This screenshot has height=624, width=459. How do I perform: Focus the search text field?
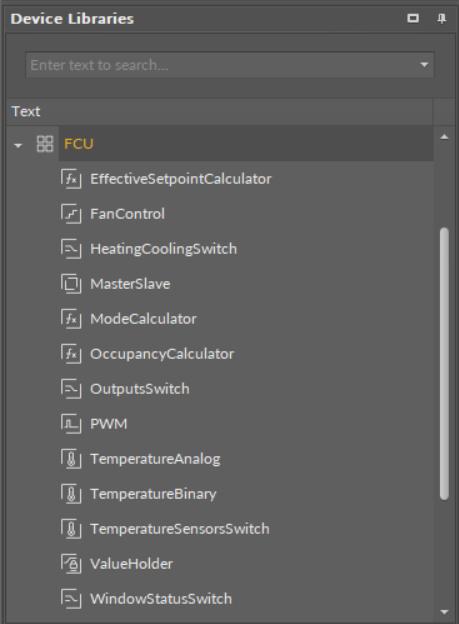click(x=221, y=64)
